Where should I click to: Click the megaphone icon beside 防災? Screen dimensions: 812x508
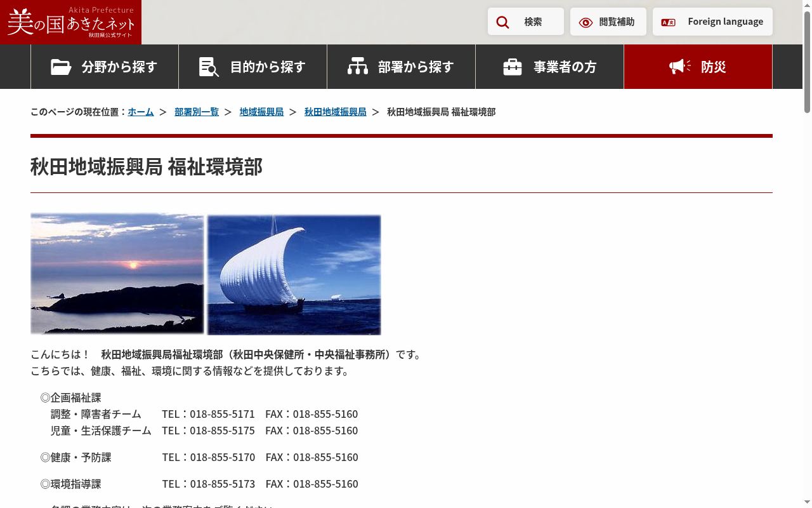(680, 66)
